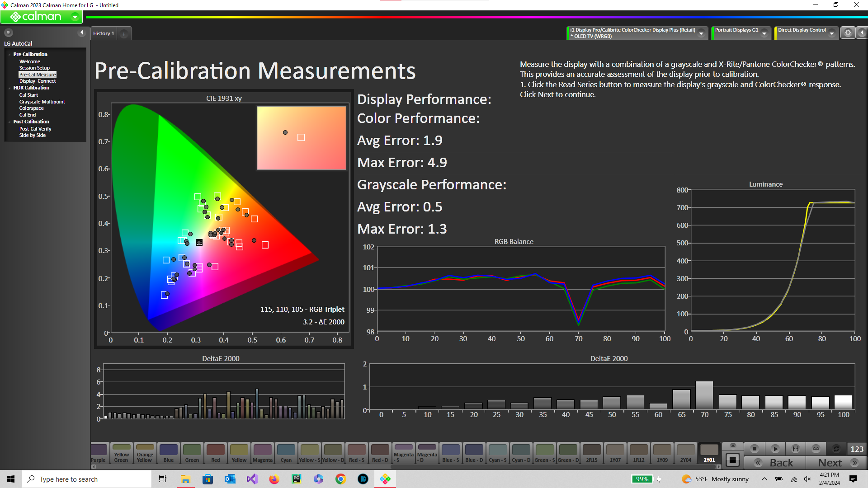Image resolution: width=868 pixels, height=488 pixels.
Task: Toggle the 123 numeric display button
Action: click(857, 449)
